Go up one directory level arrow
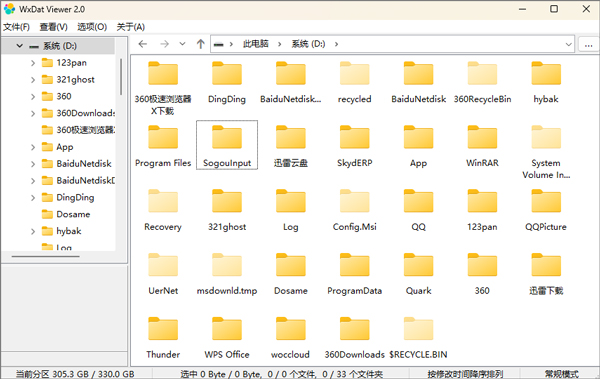The height and width of the screenshot is (379, 600). point(201,44)
